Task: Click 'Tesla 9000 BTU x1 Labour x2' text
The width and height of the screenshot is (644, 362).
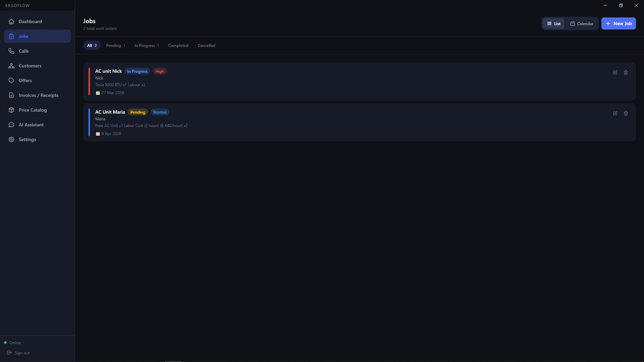Action: [120, 85]
